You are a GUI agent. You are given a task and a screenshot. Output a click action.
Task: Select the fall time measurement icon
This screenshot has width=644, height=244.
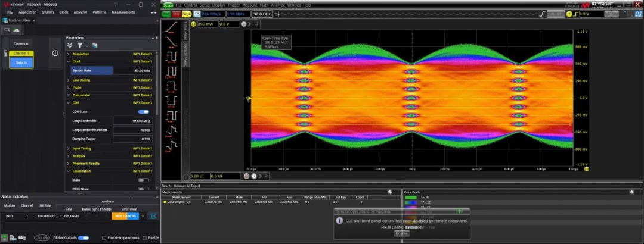tap(171, 41)
